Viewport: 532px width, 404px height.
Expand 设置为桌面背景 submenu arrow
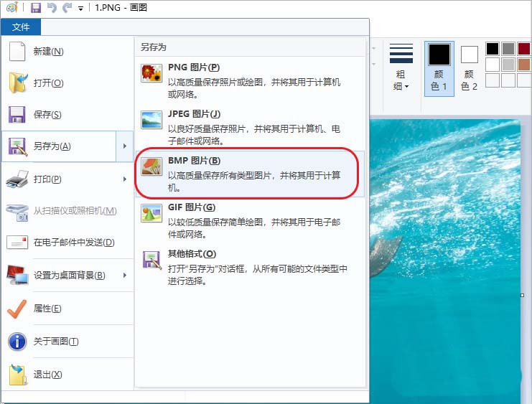(125, 275)
